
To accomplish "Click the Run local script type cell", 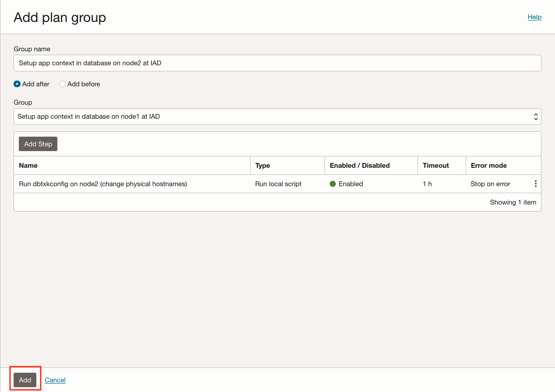I will [x=278, y=184].
